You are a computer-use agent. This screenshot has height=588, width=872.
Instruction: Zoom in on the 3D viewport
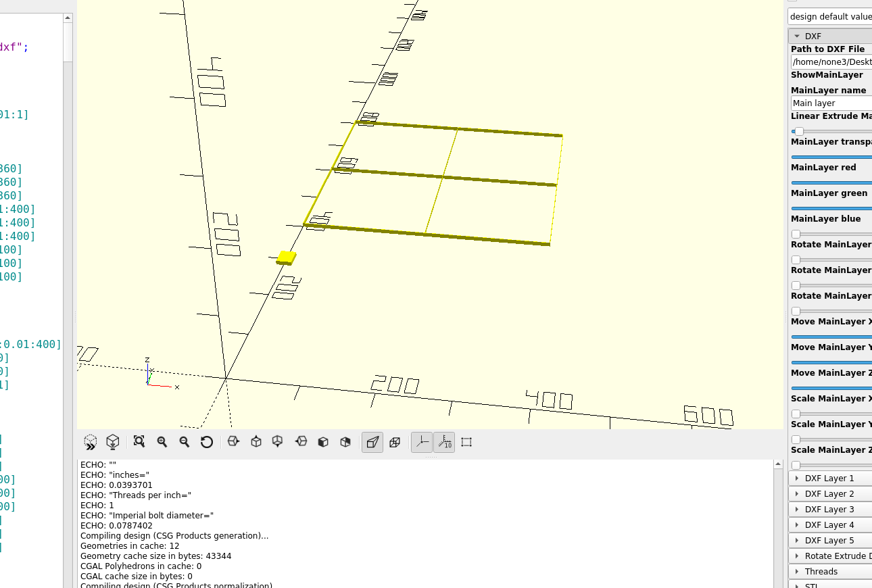[x=162, y=441]
